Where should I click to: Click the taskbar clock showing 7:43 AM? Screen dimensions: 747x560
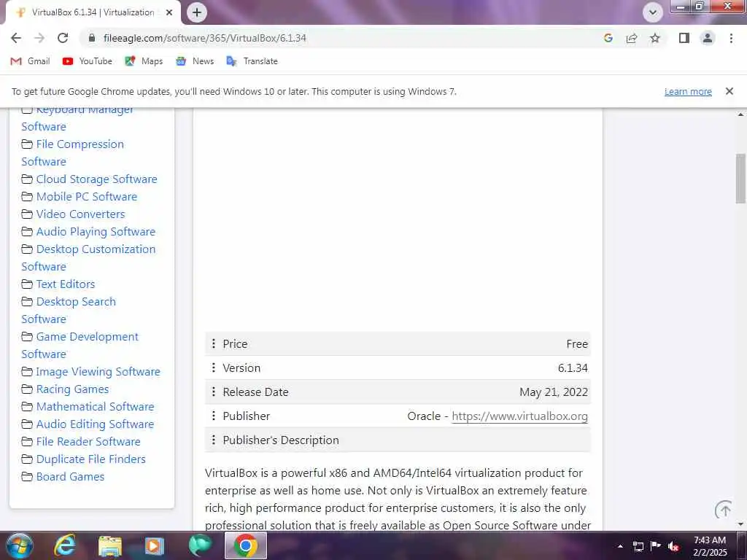click(x=710, y=546)
